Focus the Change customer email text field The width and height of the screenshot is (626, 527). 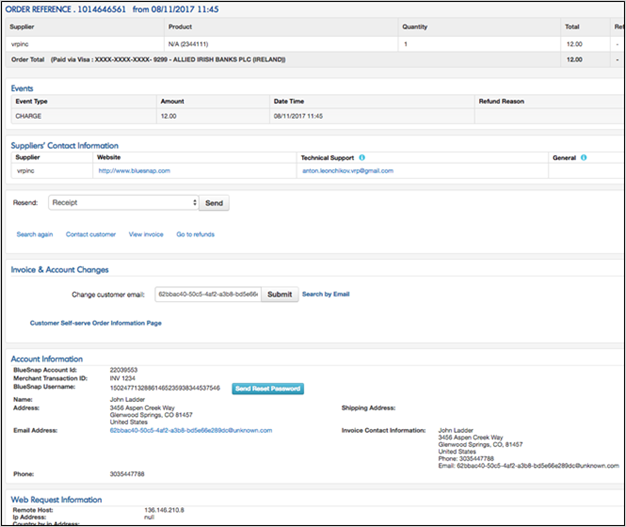coord(207,295)
